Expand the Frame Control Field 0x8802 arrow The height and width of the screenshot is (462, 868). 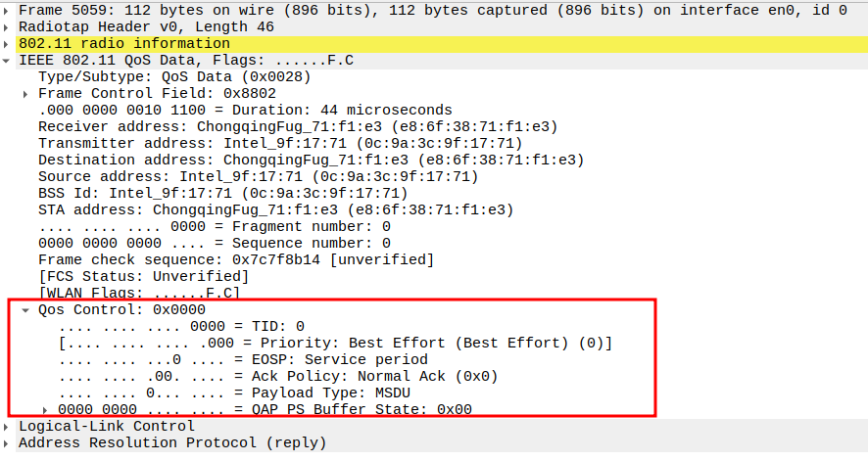click(x=25, y=94)
